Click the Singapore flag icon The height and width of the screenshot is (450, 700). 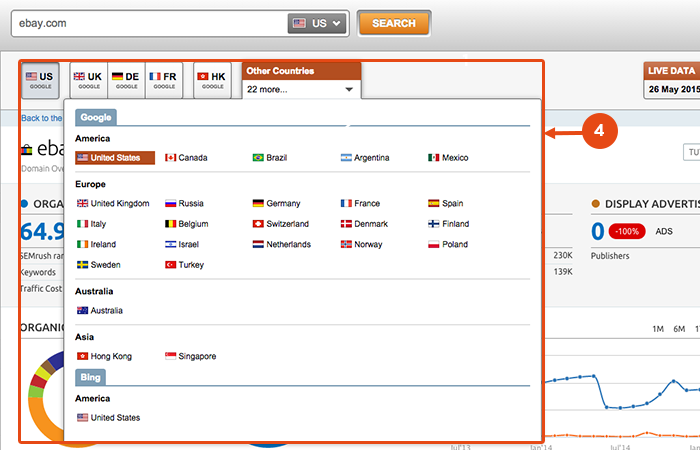[x=170, y=356]
